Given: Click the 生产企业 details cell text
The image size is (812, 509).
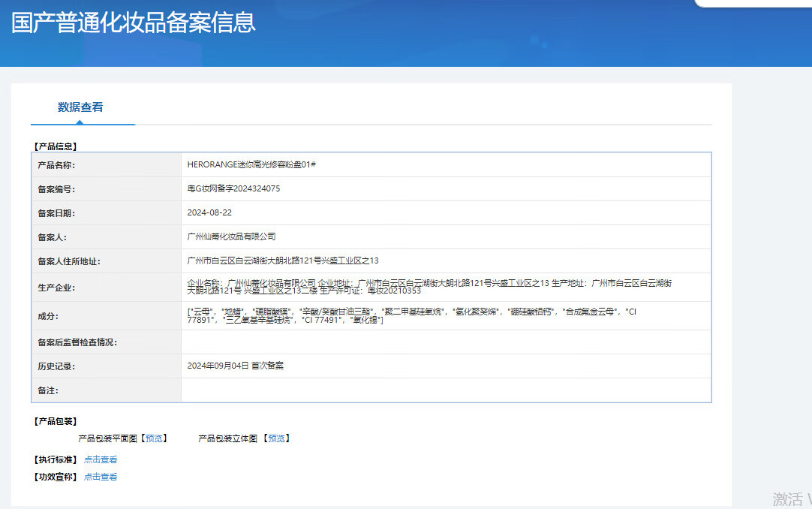Looking at the screenshot, I should pyautogui.click(x=428, y=287).
